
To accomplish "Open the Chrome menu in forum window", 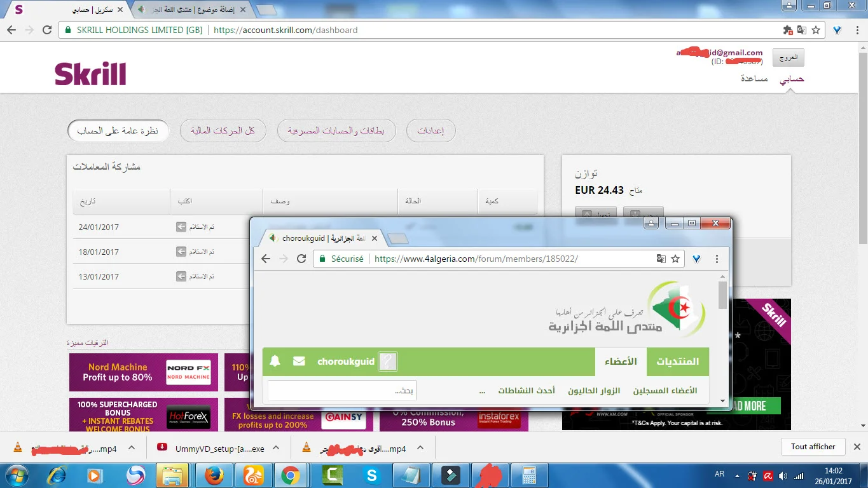I will point(717,259).
